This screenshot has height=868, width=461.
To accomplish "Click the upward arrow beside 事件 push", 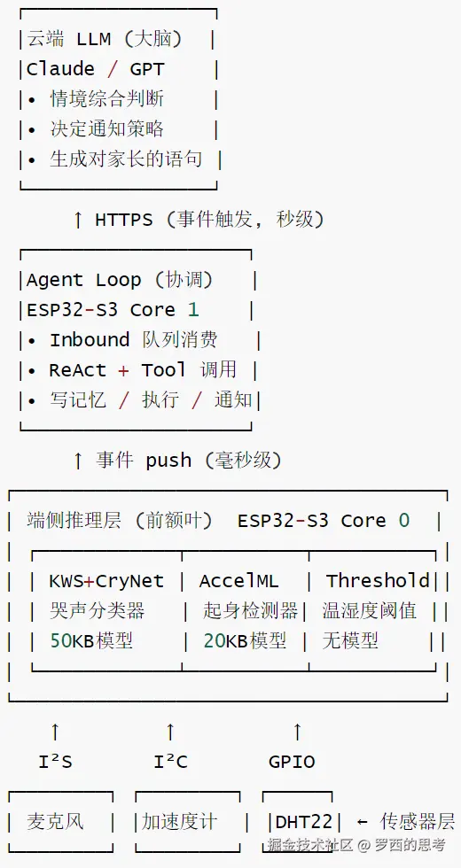I will coord(78,461).
